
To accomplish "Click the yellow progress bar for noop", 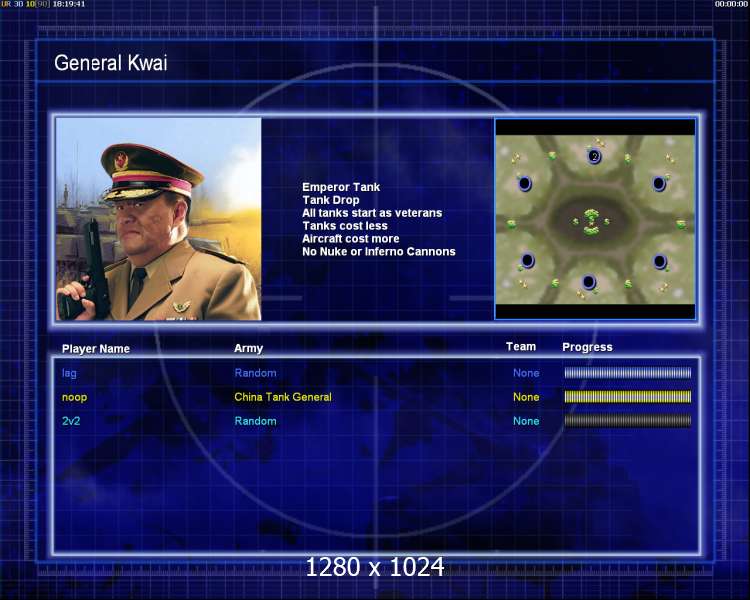I will (x=628, y=397).
